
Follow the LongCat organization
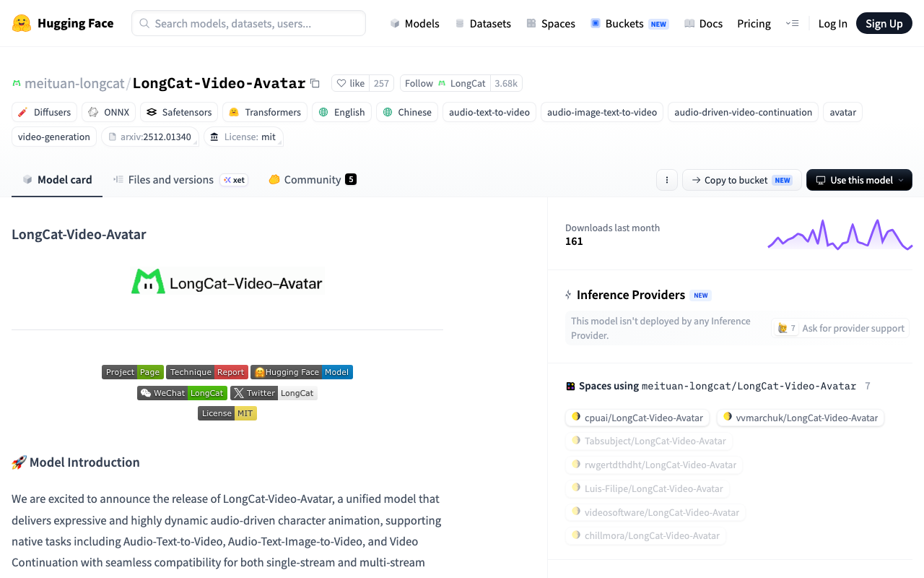click(x=445, y=83)
